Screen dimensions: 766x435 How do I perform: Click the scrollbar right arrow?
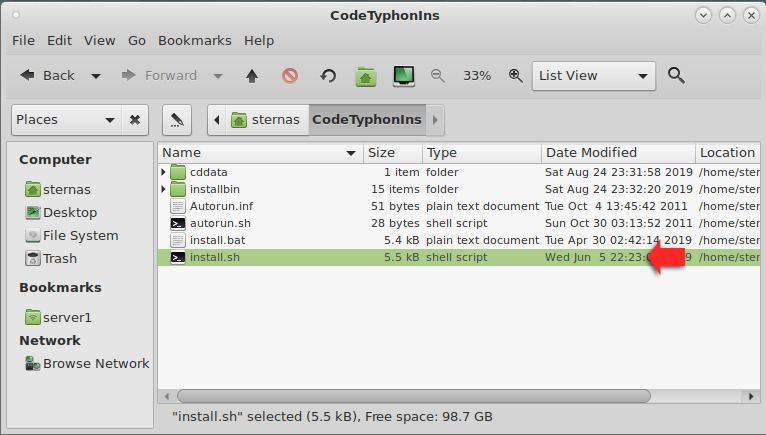751,396
